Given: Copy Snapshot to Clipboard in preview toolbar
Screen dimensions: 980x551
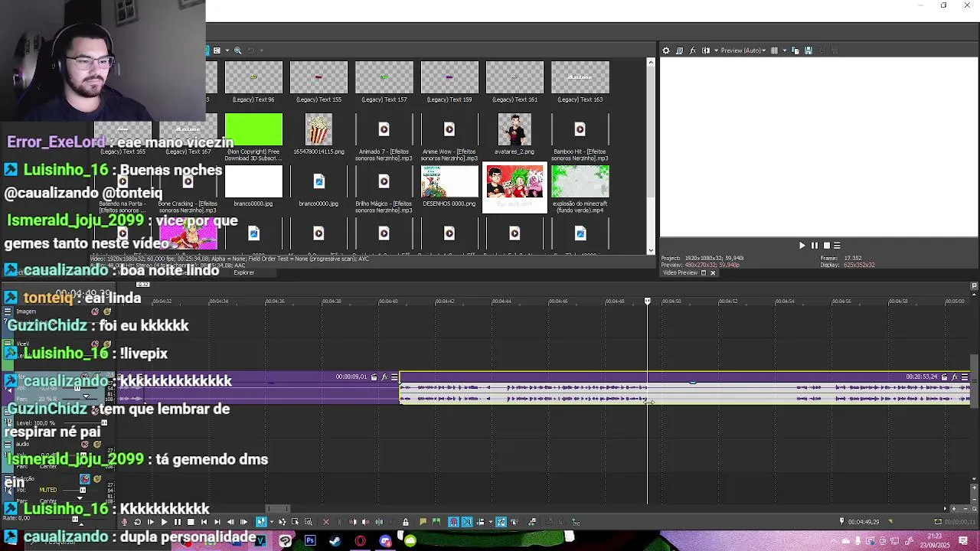Looking at the screenshot, I should tap(795, 51).
